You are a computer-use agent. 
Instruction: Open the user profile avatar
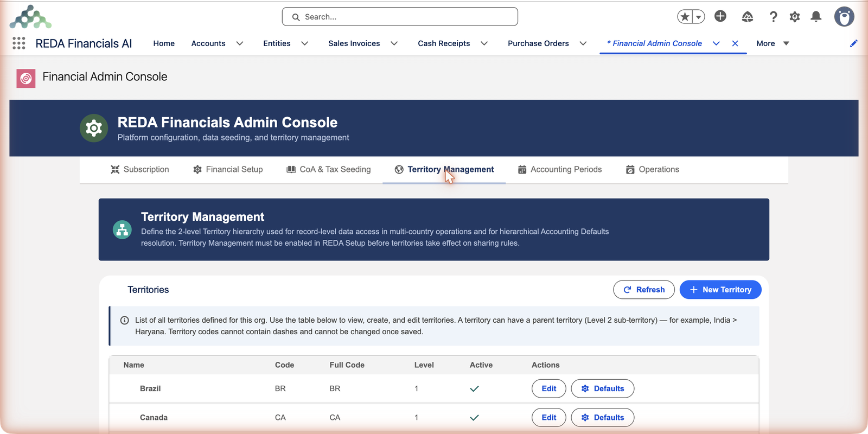pos(844,17)
